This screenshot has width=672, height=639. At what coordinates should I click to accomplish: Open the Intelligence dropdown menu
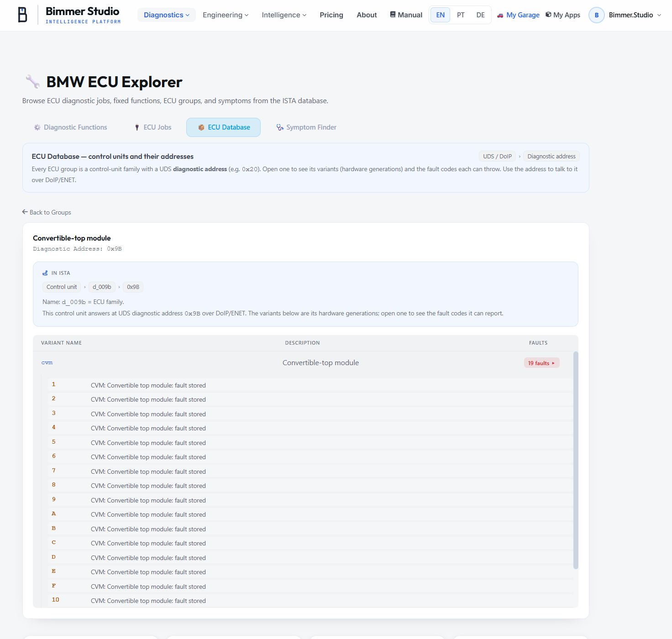(x=284, y=15)
